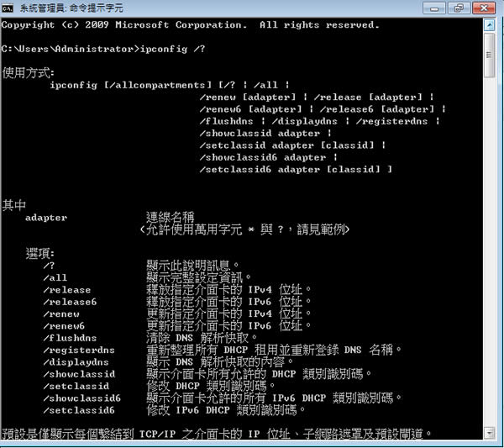Click the /renew6 [adapter] syntax line

[323, 109]
